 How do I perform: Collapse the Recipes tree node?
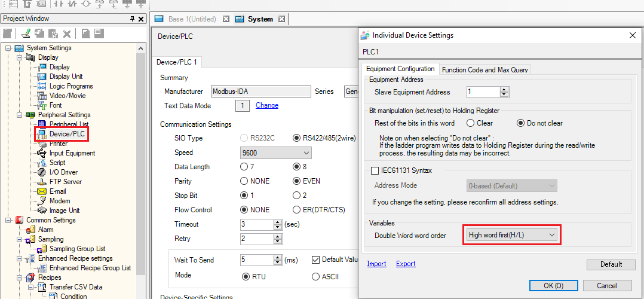(x=19, y=277)
